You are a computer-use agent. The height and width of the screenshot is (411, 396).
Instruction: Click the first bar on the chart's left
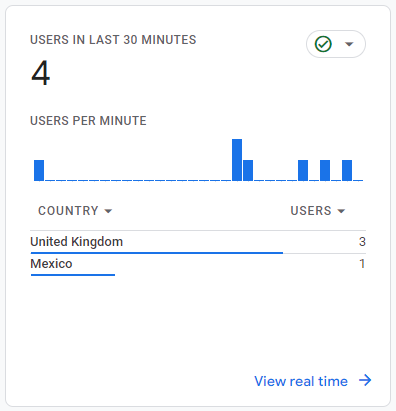coord(39,170)
